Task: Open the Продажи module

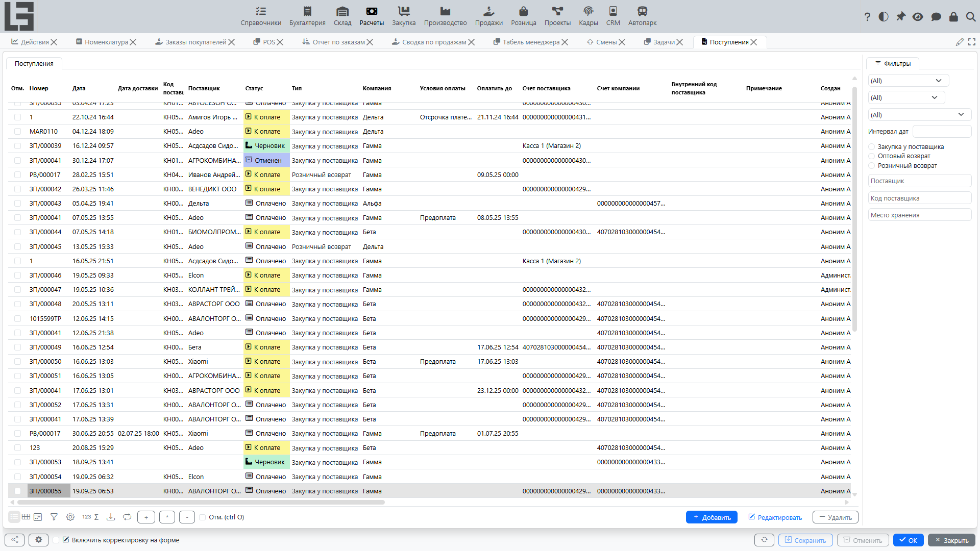Action: coord(489,16)
